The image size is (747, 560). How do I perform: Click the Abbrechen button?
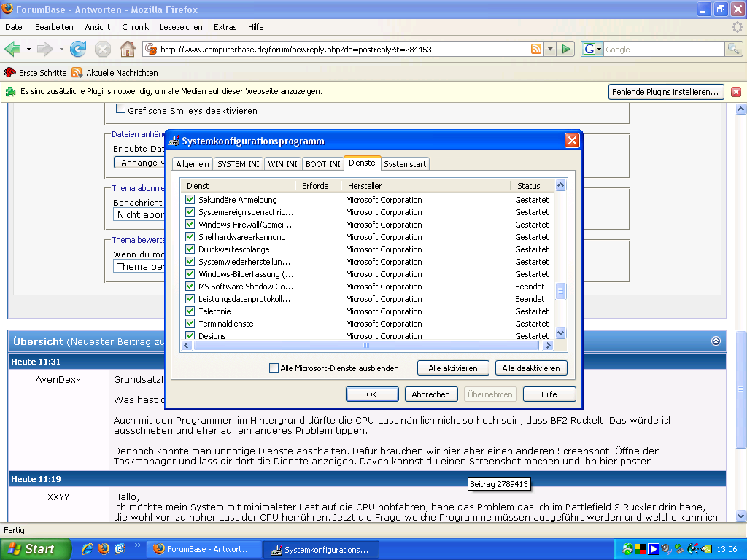pos(431,394)
